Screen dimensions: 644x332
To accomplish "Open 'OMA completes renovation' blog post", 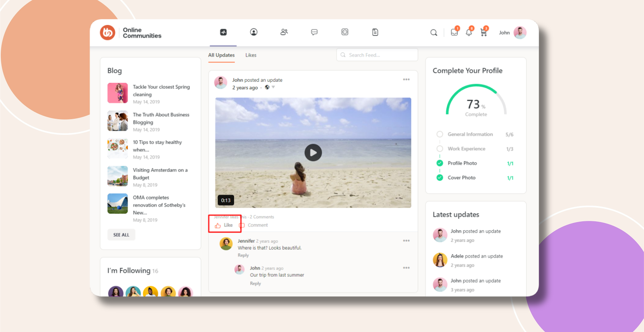I will 159,205.
